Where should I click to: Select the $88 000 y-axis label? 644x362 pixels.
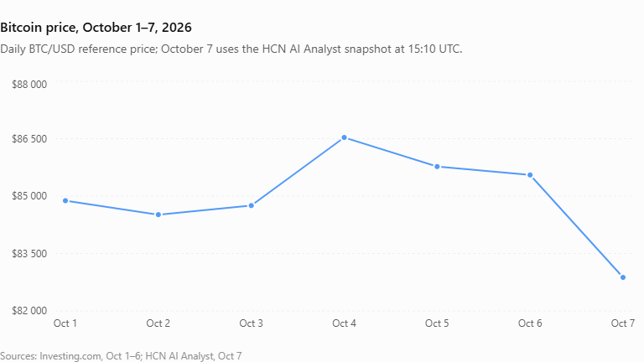click(x=29, y=85)
